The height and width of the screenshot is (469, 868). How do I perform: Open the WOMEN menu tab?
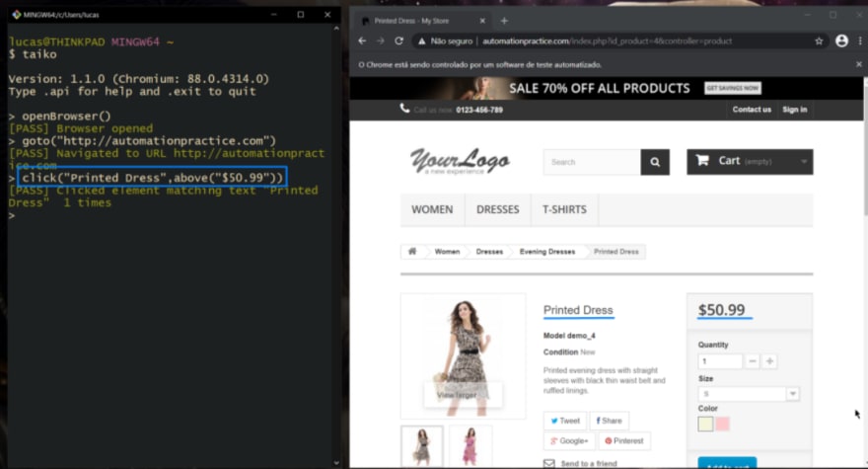pyautogui.click(x=432, y=209)
